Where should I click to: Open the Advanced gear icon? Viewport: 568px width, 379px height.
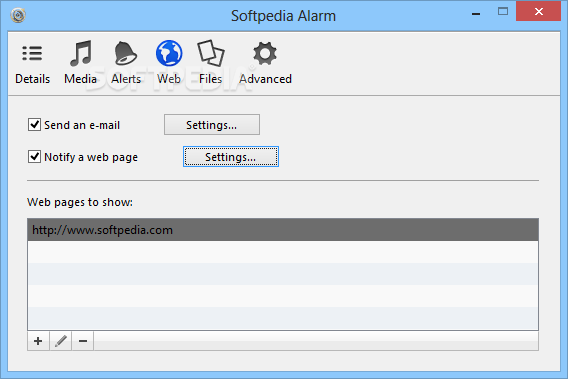265,54
